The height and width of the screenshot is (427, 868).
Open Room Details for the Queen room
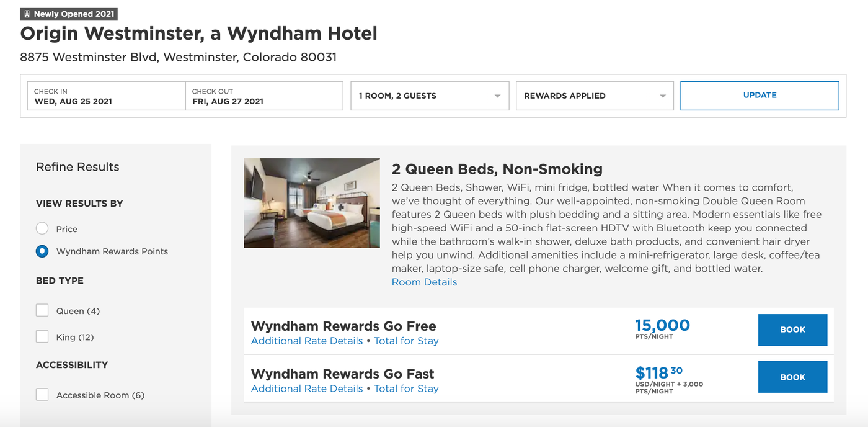coord(424,282)
